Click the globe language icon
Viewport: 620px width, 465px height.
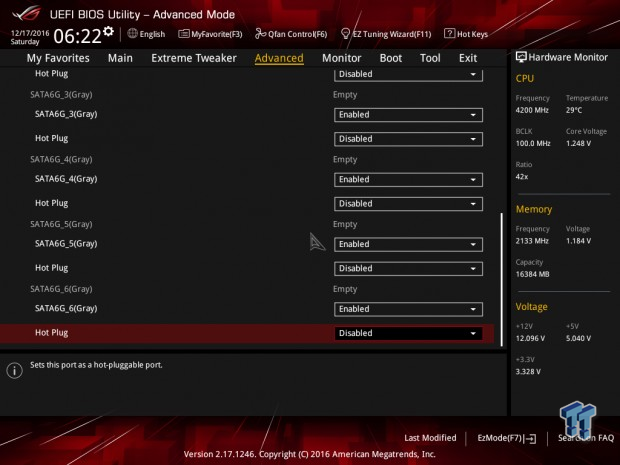pos(132,34)
